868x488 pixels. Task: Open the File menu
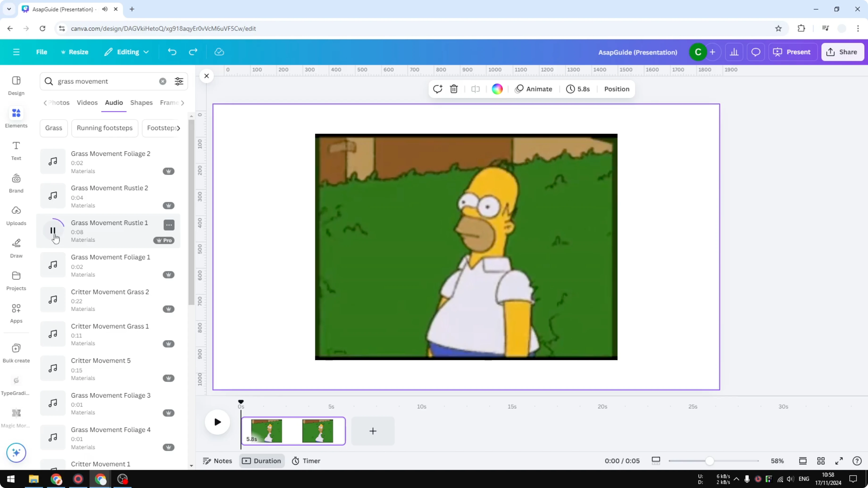pyautogui.click(x=42, y=52)
